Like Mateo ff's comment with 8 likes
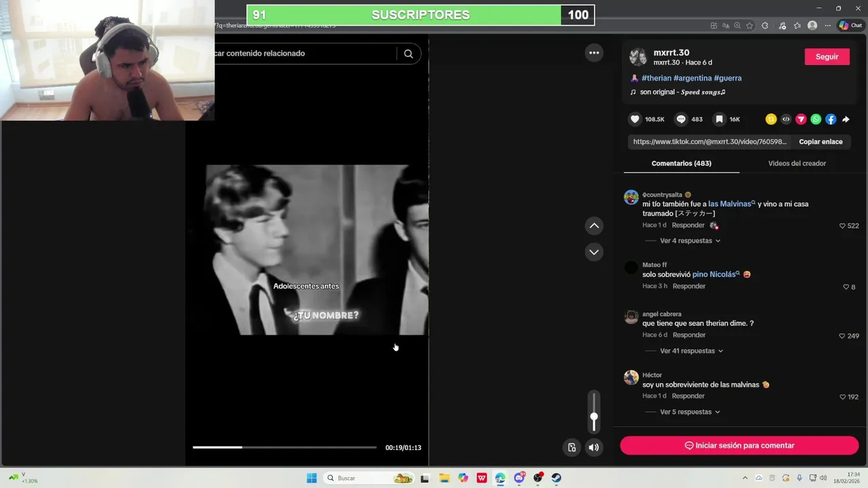This screenshot has height=488, width=868. tap(846, 287)
